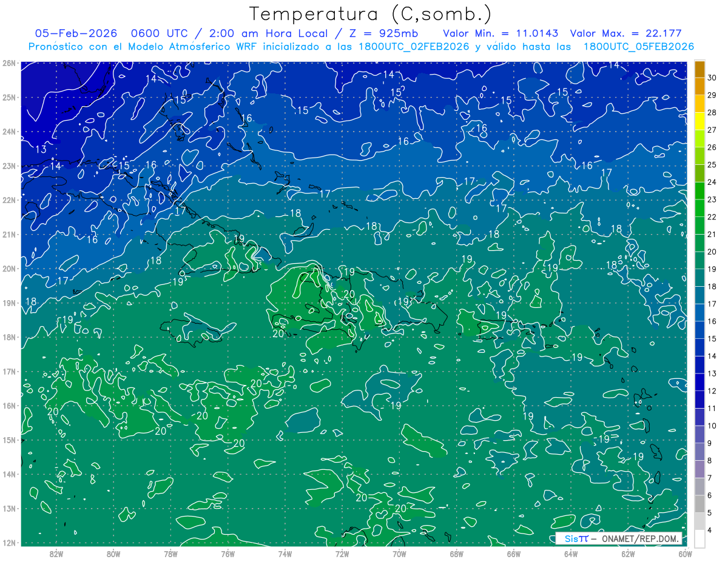Click the 19N latitude axis label
The image size is (728, 562).
click(x=9, y=303)
